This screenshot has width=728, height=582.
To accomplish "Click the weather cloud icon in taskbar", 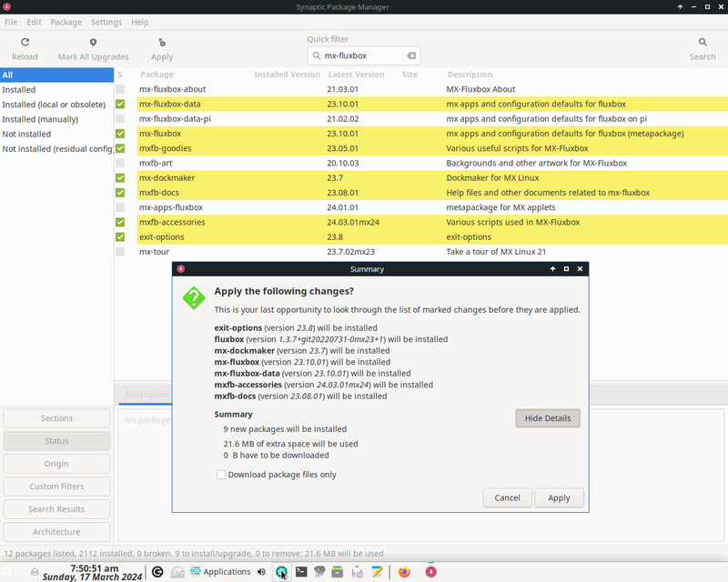I will (x=319, y=572).
